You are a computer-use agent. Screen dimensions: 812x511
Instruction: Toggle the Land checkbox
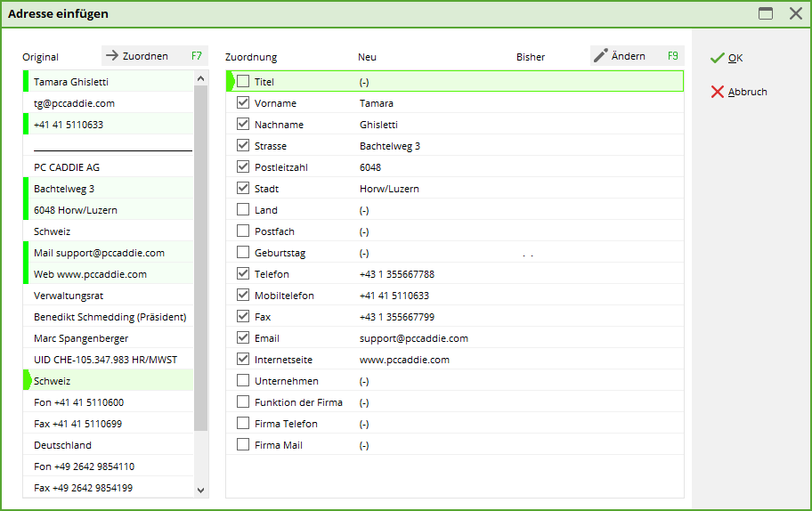click(243, 210)
